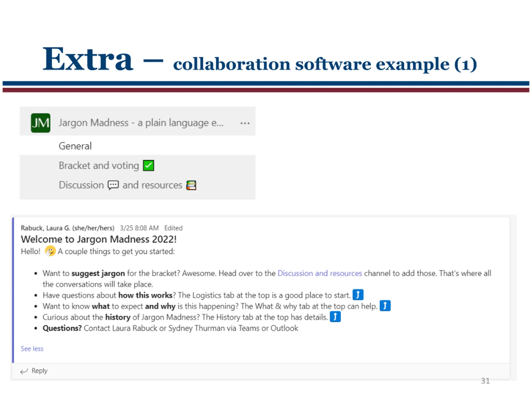Open the Jargon Madness team more-options ellipsis
Image resolution: width=532 pixels, height=399 pixels.
[245, 123]
